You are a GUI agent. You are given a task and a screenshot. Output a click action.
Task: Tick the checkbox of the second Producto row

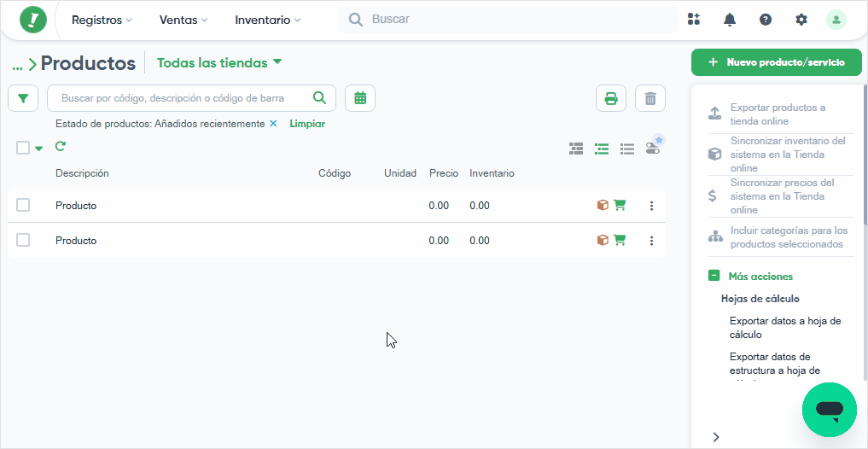pyautogui.click(x=23, y=240)
